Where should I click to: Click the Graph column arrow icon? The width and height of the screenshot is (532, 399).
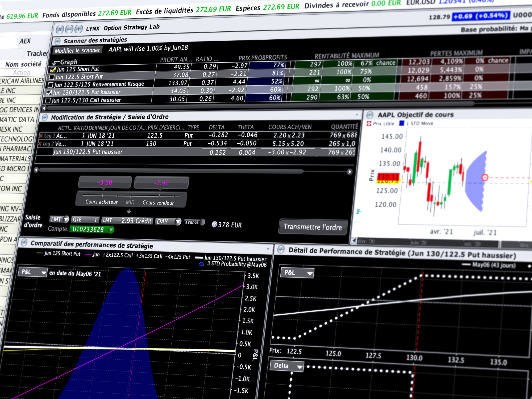pyautogui.click(x=56, y=63)
